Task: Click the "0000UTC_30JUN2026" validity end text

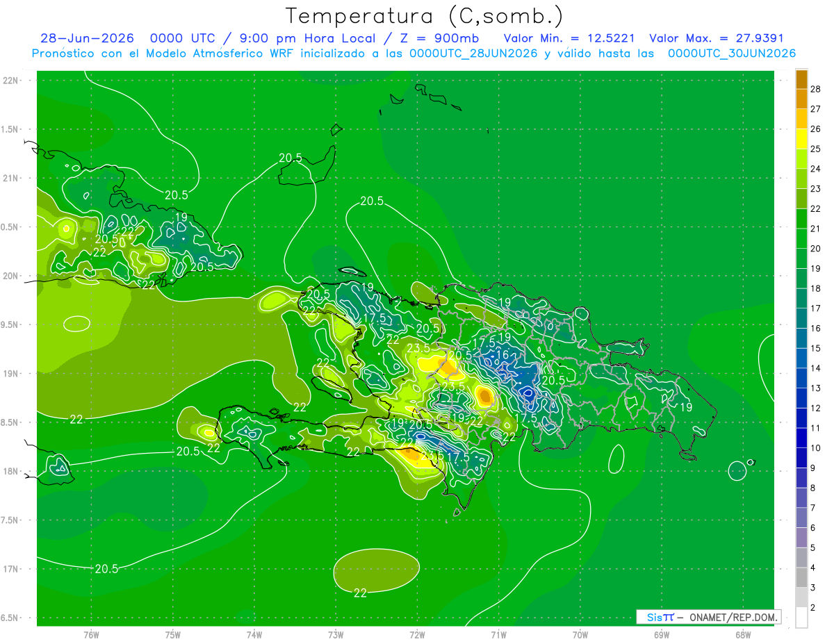Action: pyautogui.click(x=732, y=53)
